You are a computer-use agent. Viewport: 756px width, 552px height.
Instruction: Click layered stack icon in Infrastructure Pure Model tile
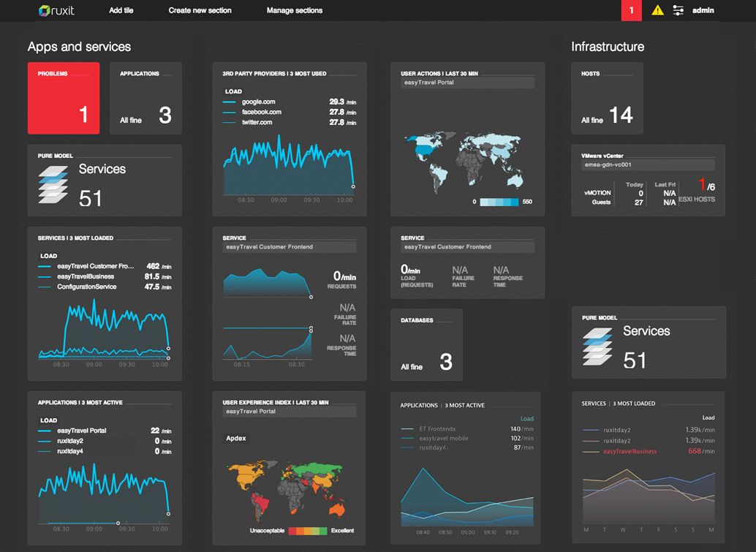coord(597,346)
